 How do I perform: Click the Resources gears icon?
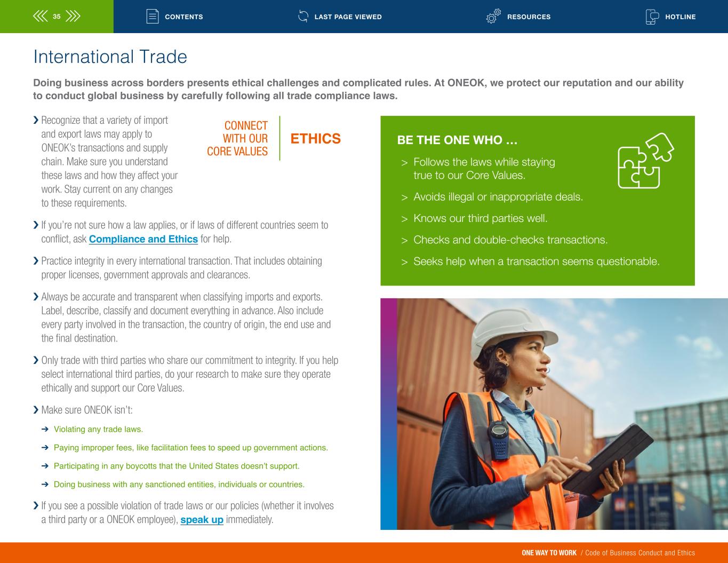(493, 17)
